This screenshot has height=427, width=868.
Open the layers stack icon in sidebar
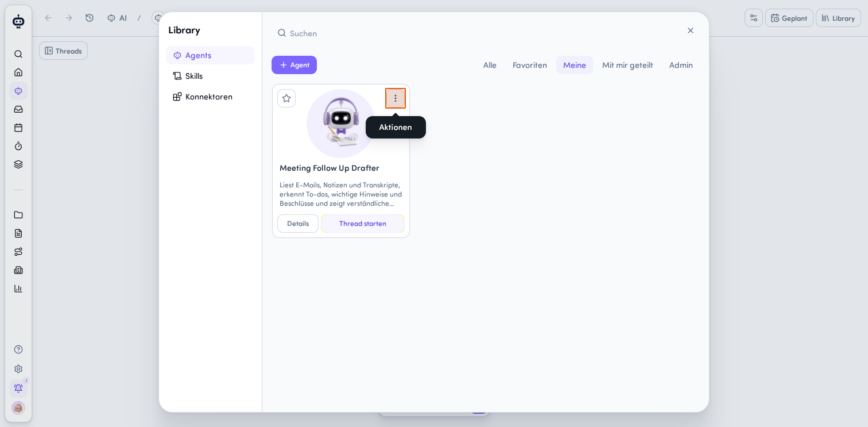pyautogui.click(x=18, y=164)
